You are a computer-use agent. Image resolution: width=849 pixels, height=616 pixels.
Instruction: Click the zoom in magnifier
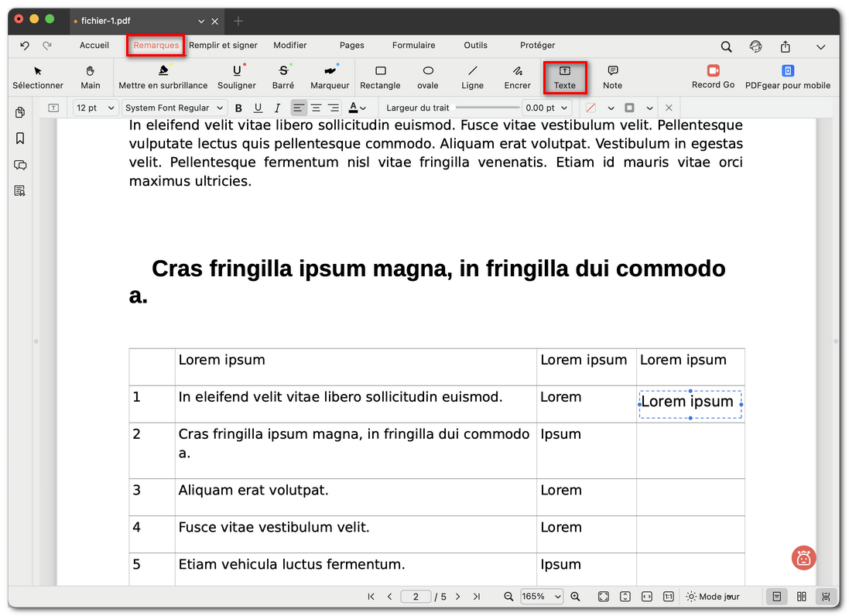575,597
